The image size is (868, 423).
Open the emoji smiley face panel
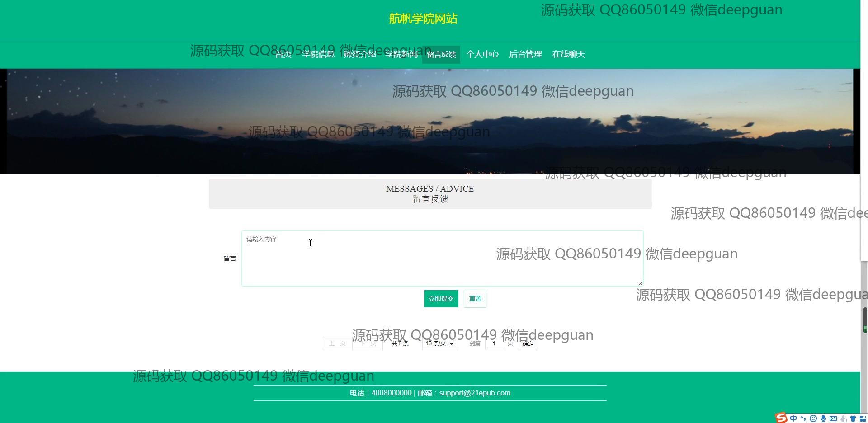click(x=813, y=418)
